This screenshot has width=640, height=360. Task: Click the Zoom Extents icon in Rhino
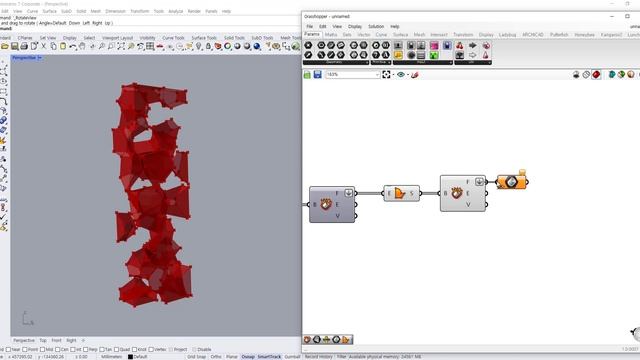pyautogui.click(x=121, y=47)
